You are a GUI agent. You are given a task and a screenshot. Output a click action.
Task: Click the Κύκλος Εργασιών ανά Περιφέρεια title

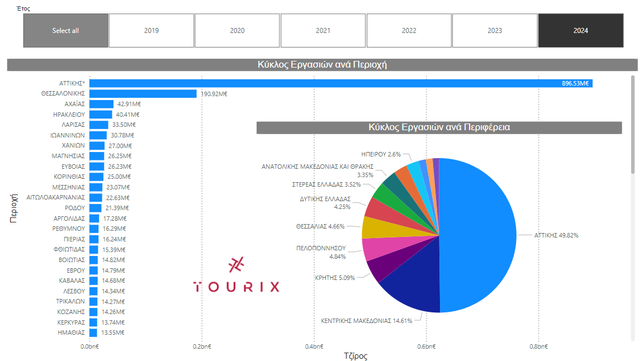coord(439,127)
